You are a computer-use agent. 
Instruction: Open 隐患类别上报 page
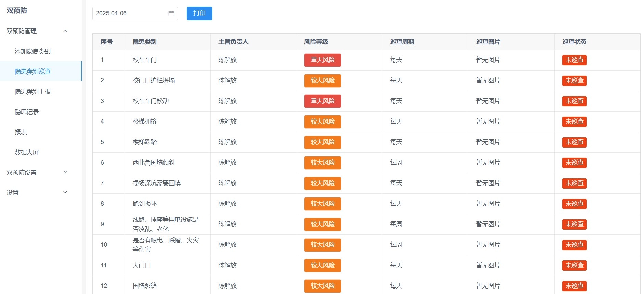(x=33, y=92)
